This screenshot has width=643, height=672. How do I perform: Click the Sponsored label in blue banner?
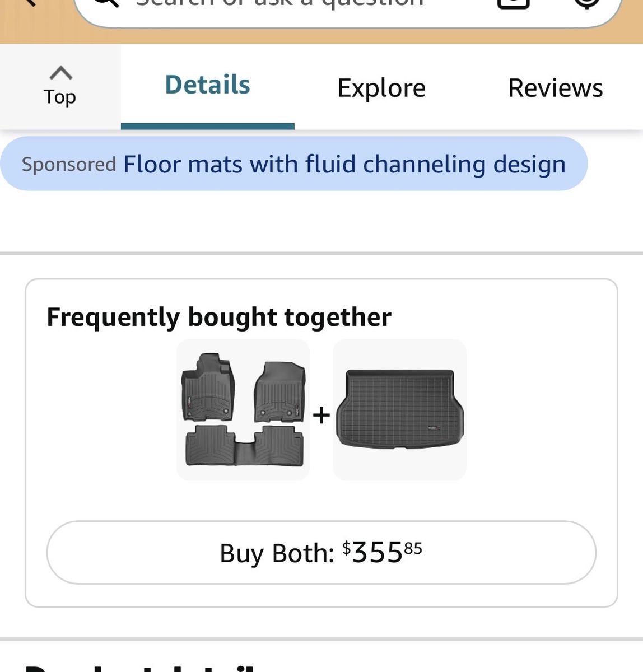click(x=69, y=164)
